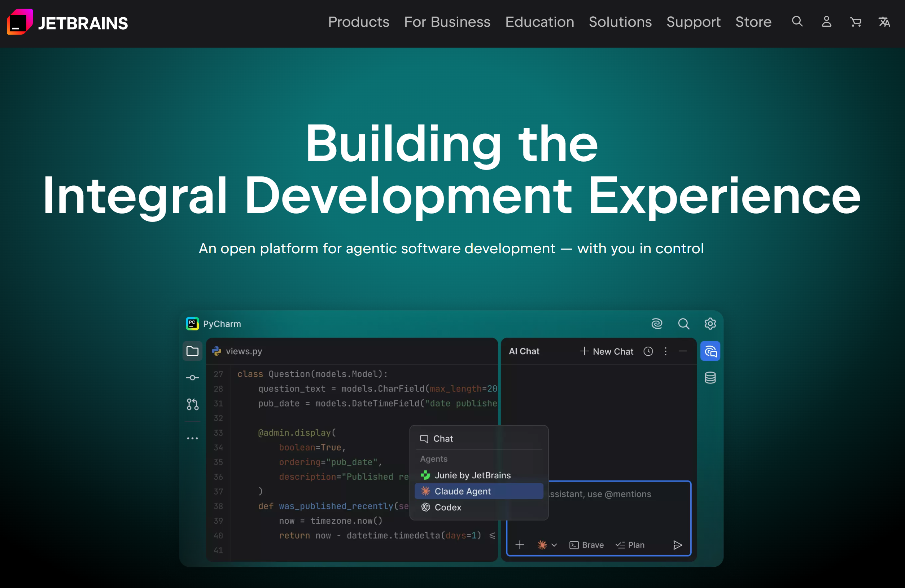Image resolution: width=905 pixels, height=588 pixels.
Task: Start a New Chat
Action: point(607,351)
